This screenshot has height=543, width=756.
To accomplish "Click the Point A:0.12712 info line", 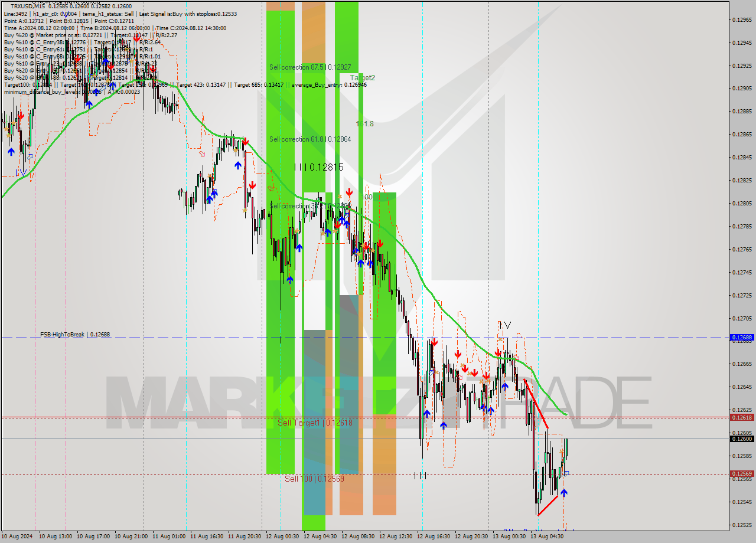I will coord(69,21).
